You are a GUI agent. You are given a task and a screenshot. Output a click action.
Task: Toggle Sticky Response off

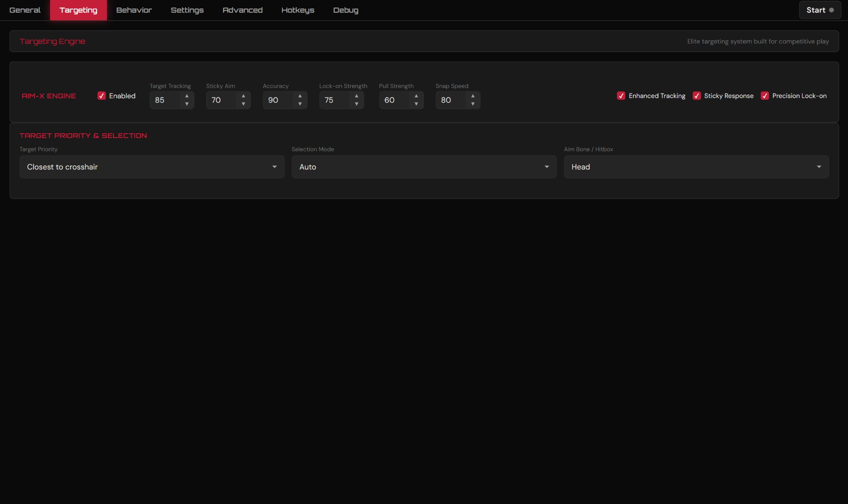tap(697, 96)
